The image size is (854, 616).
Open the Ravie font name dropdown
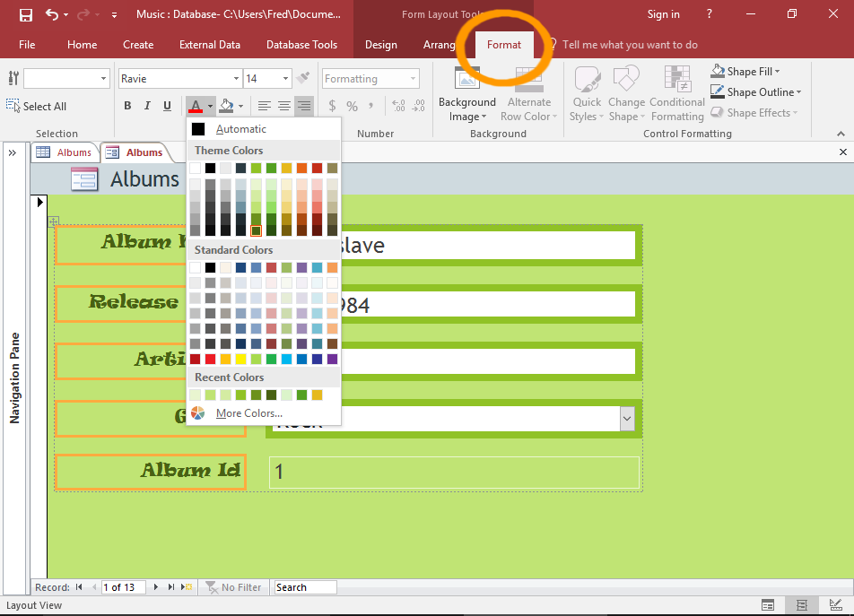click(236, 78)
